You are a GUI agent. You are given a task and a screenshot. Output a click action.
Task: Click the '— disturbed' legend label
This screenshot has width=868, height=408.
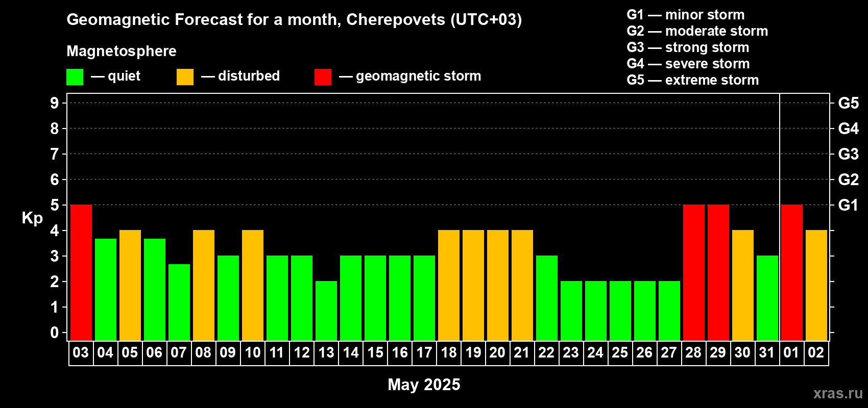pos(240,76)
